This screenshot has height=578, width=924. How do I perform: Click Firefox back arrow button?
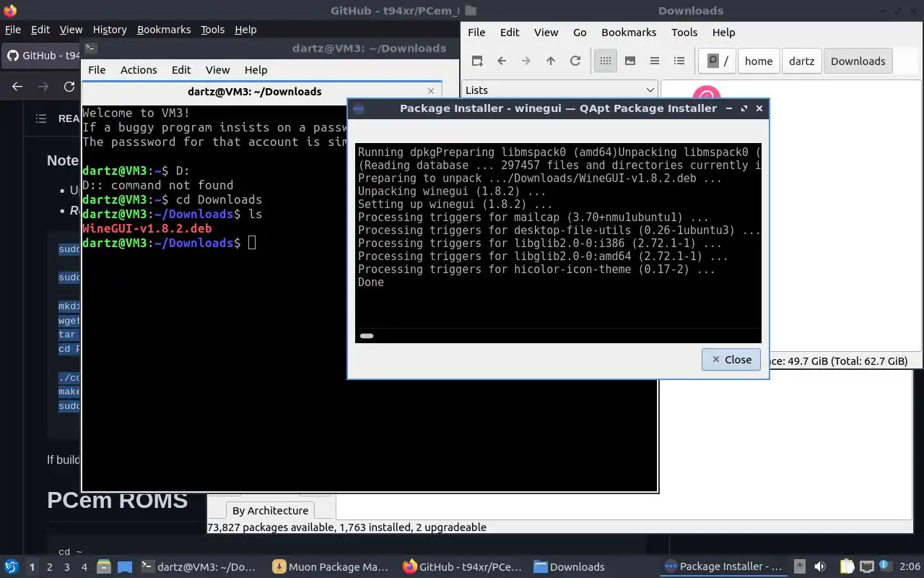[17, 86]
